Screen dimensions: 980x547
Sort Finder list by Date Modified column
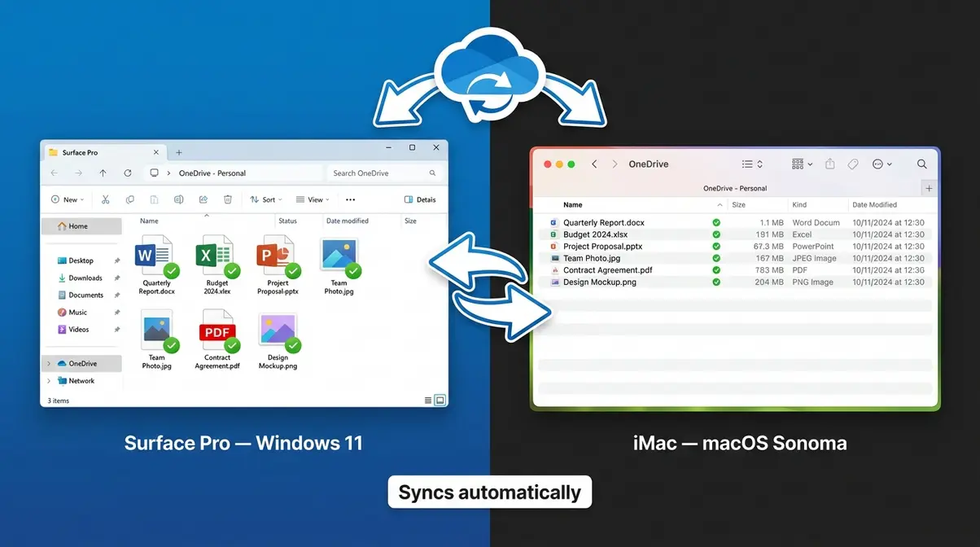(x=875, y=205)
